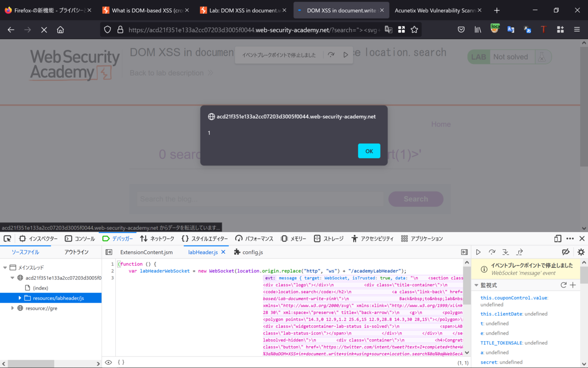Open ストレージ tab in devtools
Screen dimensions: 588x368
[x=328, y=238]
